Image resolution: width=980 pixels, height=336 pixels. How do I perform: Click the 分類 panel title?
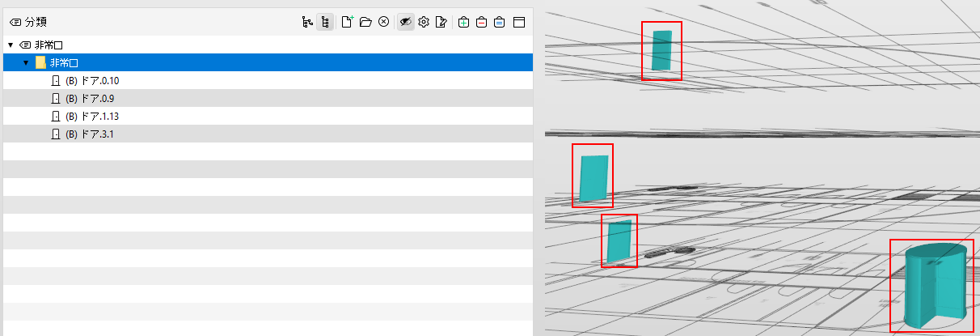tap(36, 23)
